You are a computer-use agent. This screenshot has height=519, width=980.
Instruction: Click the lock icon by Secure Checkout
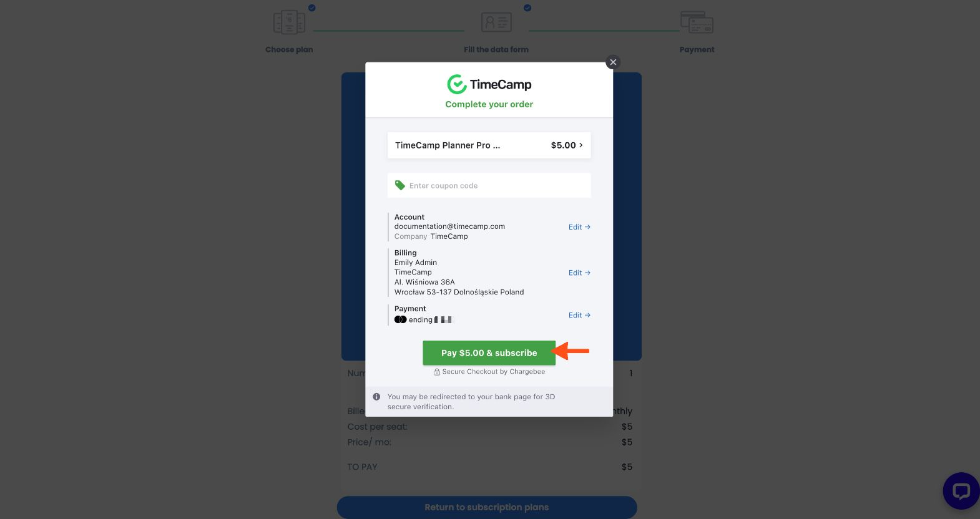click(x=437, y=372)
